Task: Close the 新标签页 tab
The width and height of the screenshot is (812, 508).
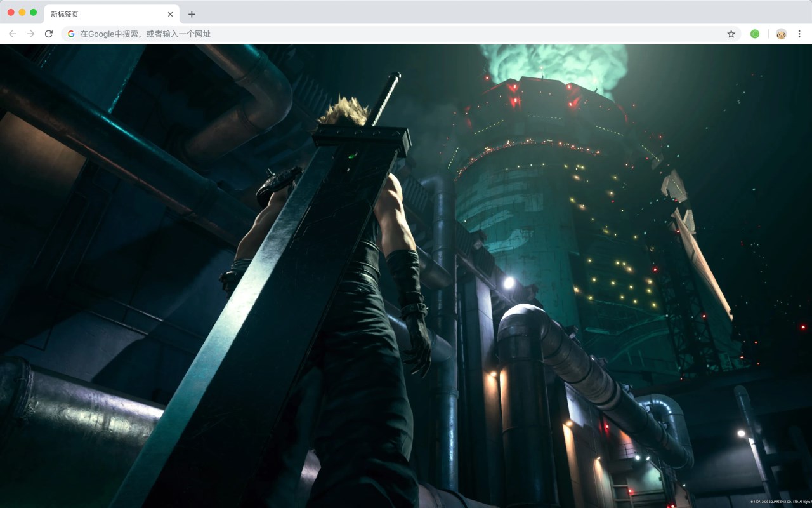Action: point(170,14)
